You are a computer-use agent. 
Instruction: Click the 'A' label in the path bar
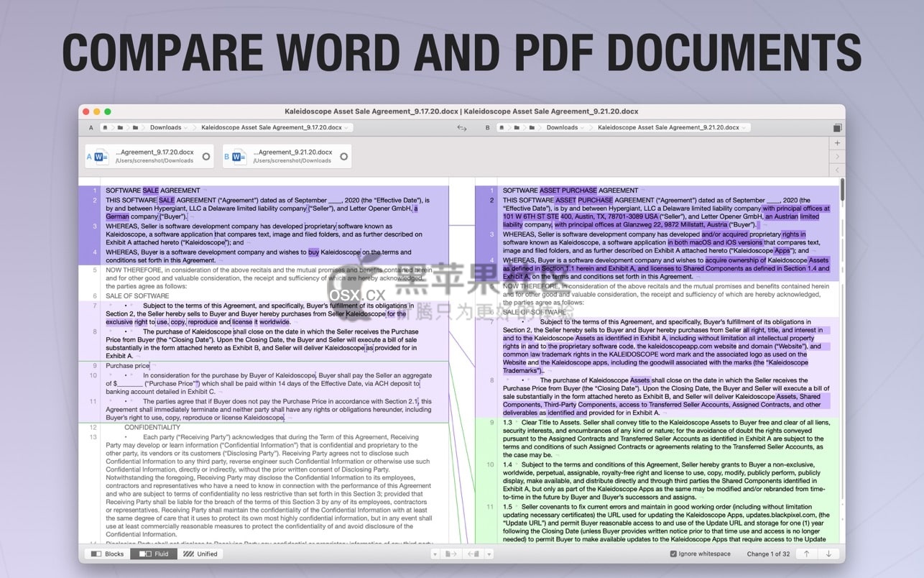coord(91,128)
